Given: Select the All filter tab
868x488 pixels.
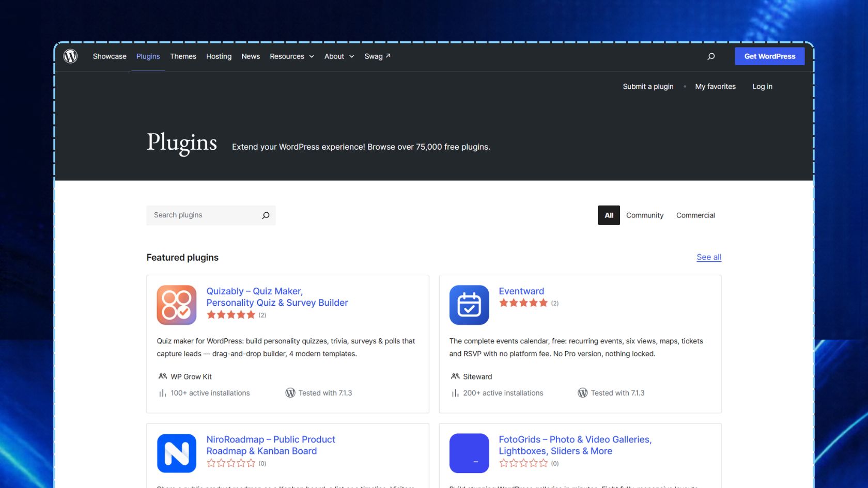Looking at the screenshot, I should 609,215.
